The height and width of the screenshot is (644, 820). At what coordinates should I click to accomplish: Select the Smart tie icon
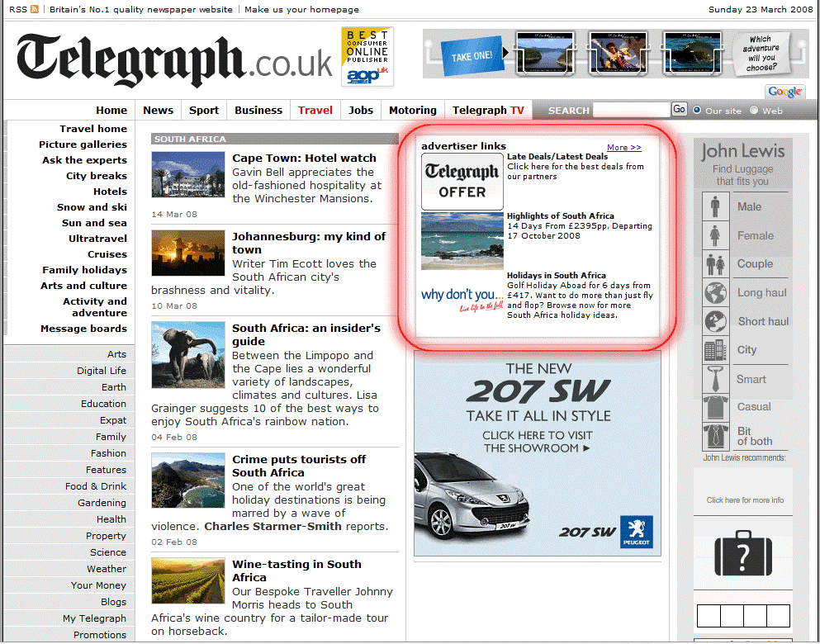click(715, 379)
